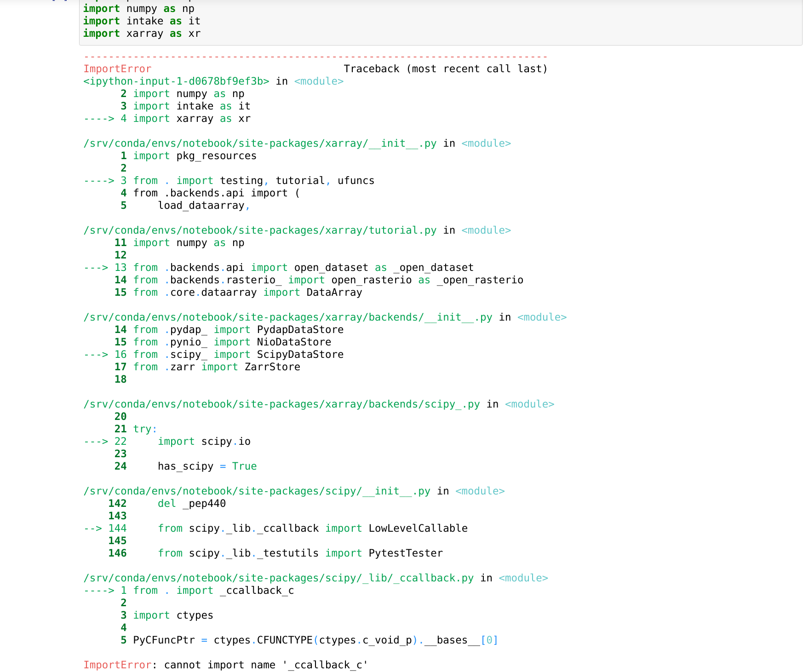Click line 144 from scipy._lib._ccallback import
The image size is (803, 672).
point(313,528)
